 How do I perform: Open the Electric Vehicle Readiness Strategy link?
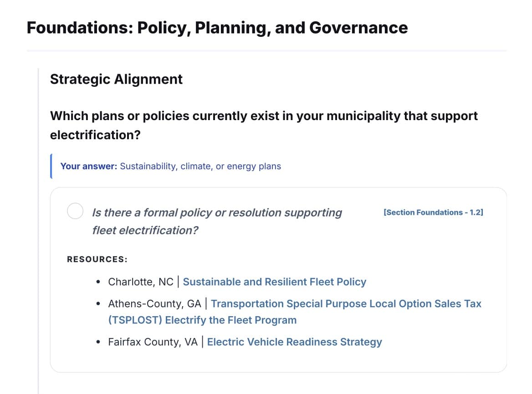pyautogui.click(x=295, y=342)
